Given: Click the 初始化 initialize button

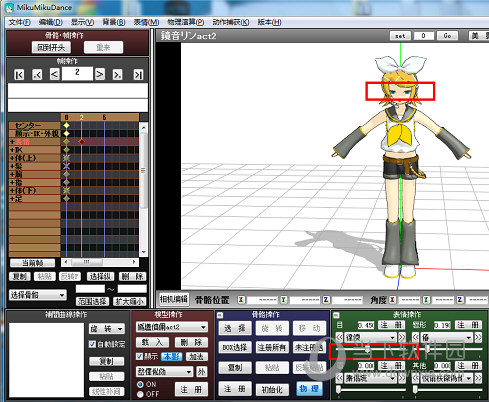Looking at the screenshot, I should pyautogui.click(x=272, y=389).
